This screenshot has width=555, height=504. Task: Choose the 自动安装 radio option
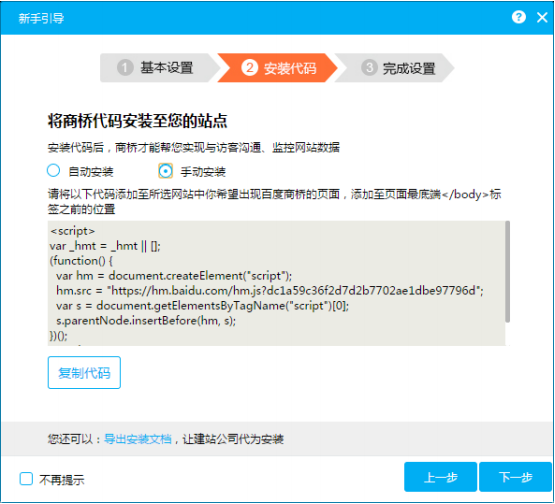coord(53,171)
